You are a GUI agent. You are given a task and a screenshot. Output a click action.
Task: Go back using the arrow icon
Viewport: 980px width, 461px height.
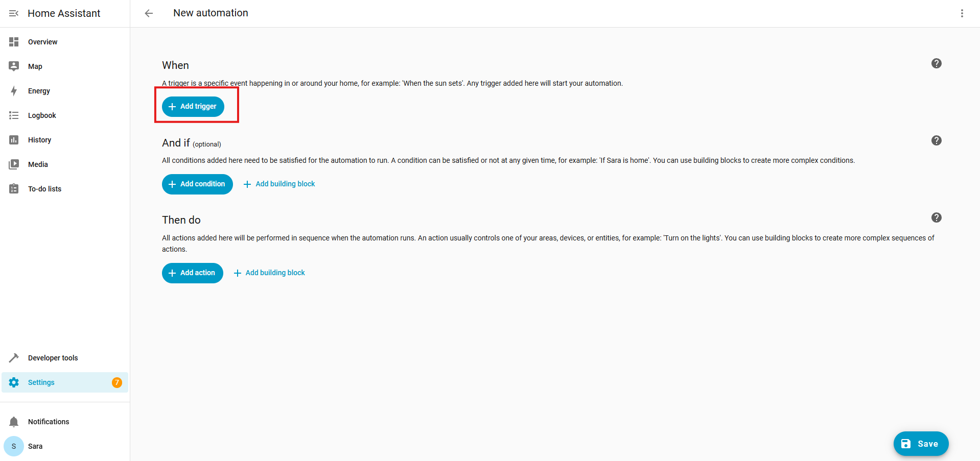(x=149, y=13)
